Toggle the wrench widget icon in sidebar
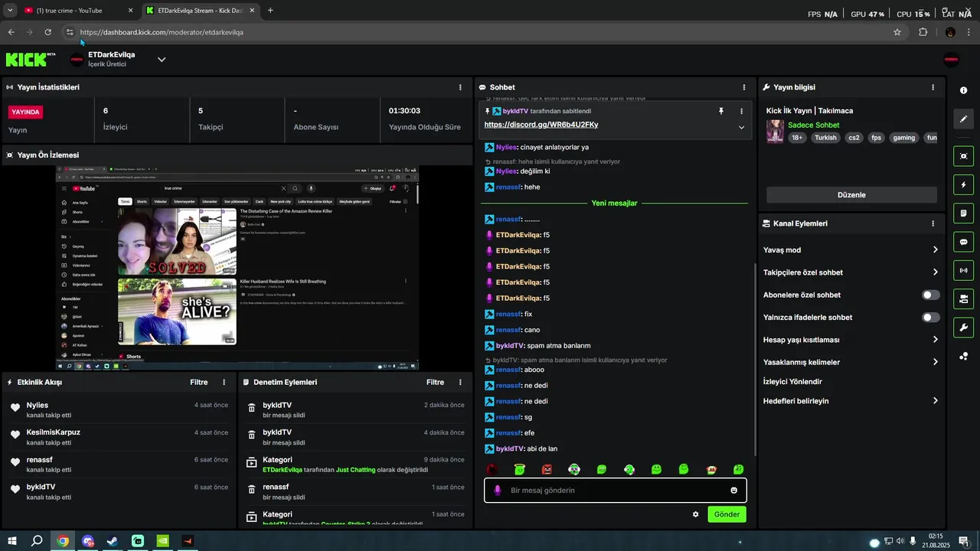The height and width of the screenshot is (551, 980). coord(963,328)
